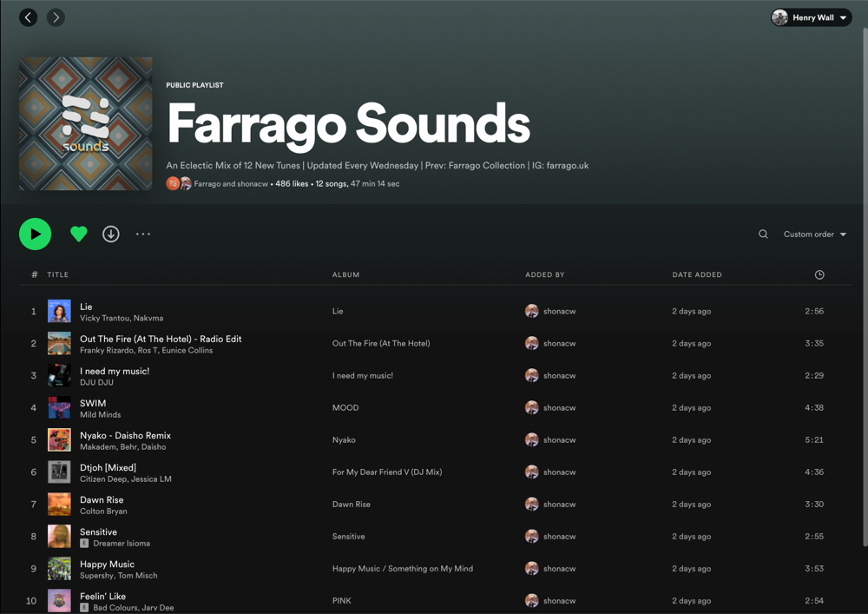The image size is (868, 614).
Task: Click the duration clock icon in the header row
Action: (819, 274)
